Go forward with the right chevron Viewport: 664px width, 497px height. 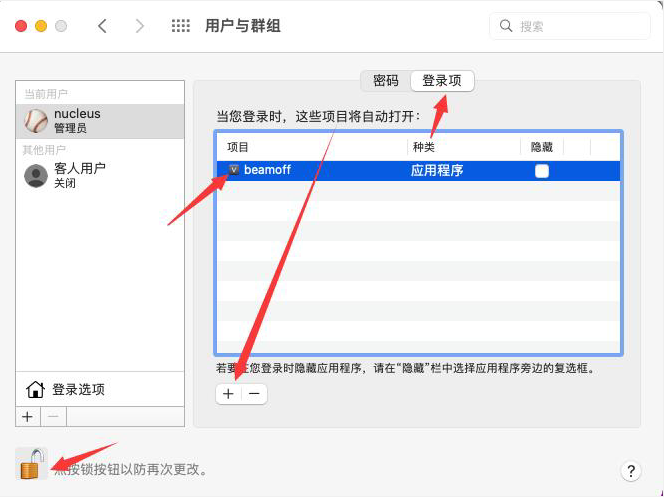[139, 26]
